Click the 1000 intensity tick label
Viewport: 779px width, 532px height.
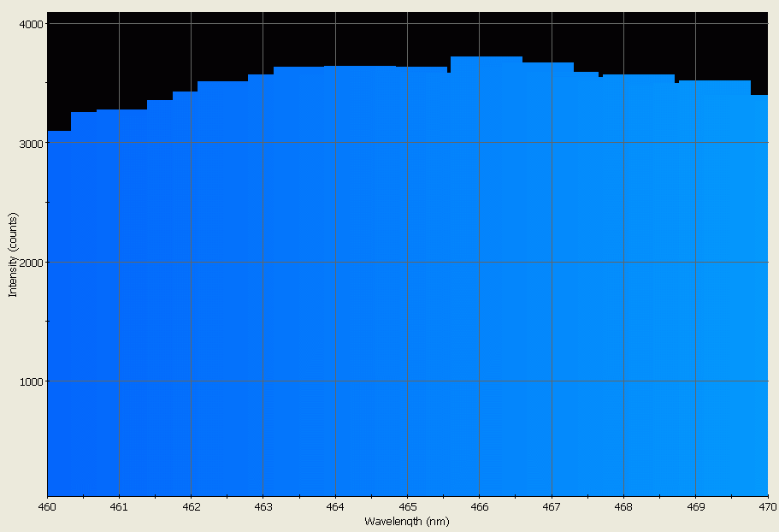(x=31, y=381)
